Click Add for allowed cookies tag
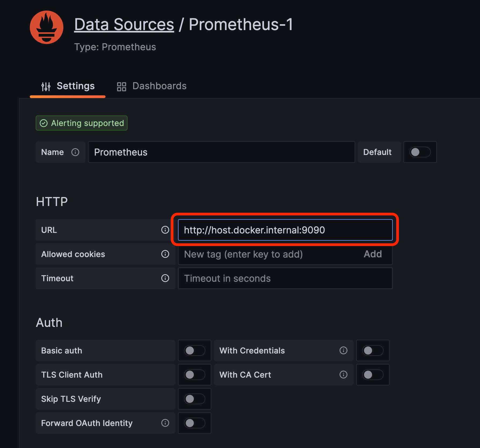The height and width of the screenshot is (448, 480). pyautogui.click(x=373, y=254)
